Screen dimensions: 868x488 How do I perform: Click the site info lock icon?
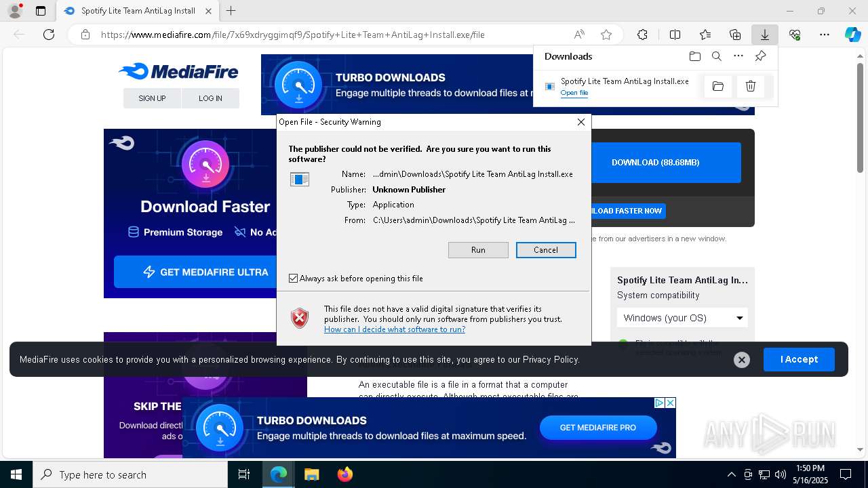point(85,35)
